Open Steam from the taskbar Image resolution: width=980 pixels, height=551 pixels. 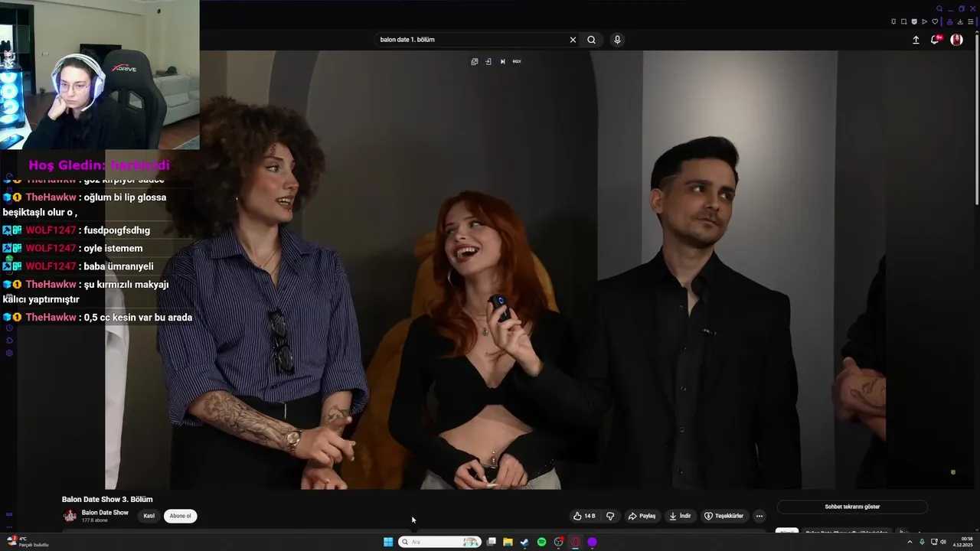[524, 542]
